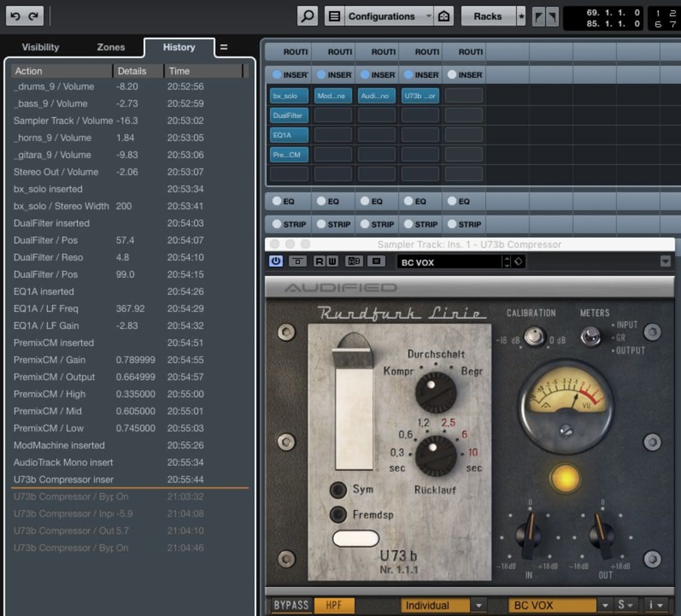Open the Racks menu button
681x616 pixels.
[x=488, y=16]
